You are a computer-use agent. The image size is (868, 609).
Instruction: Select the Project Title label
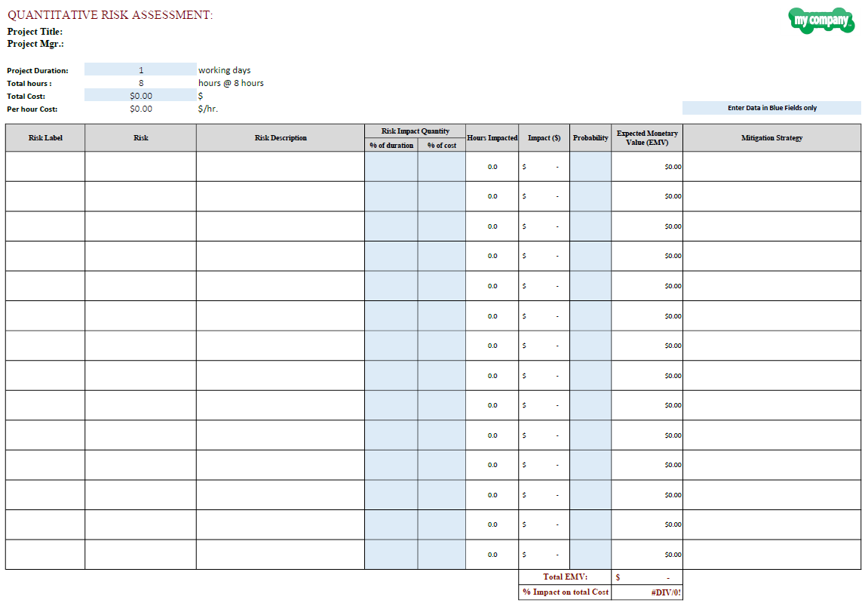[35, 32]
